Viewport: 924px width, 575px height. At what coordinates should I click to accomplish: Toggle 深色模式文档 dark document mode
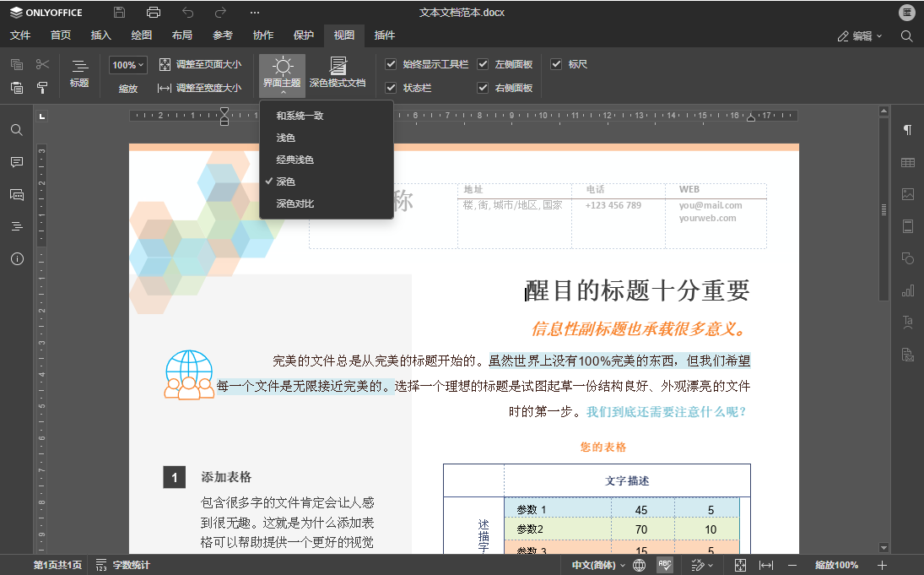click(338, 73)
